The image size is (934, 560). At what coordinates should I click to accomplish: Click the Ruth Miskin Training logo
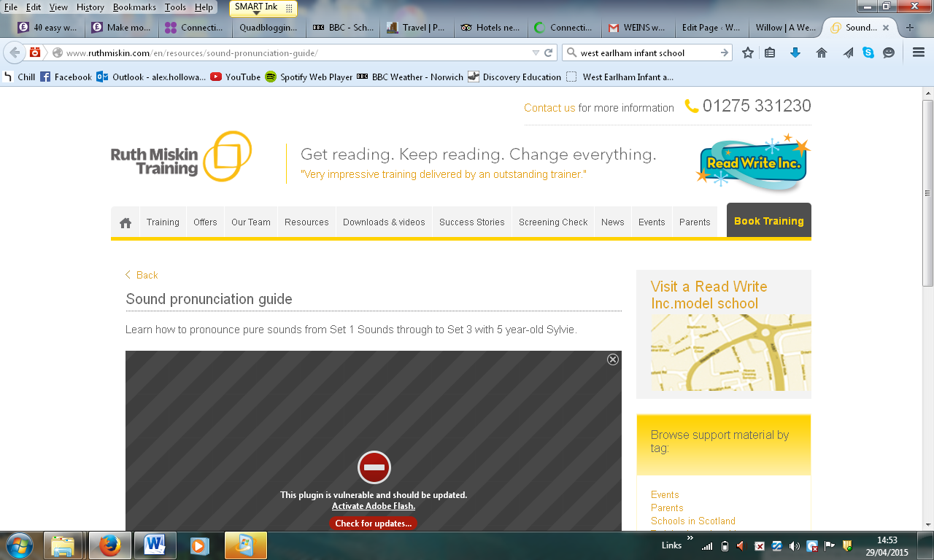(181, 156)
